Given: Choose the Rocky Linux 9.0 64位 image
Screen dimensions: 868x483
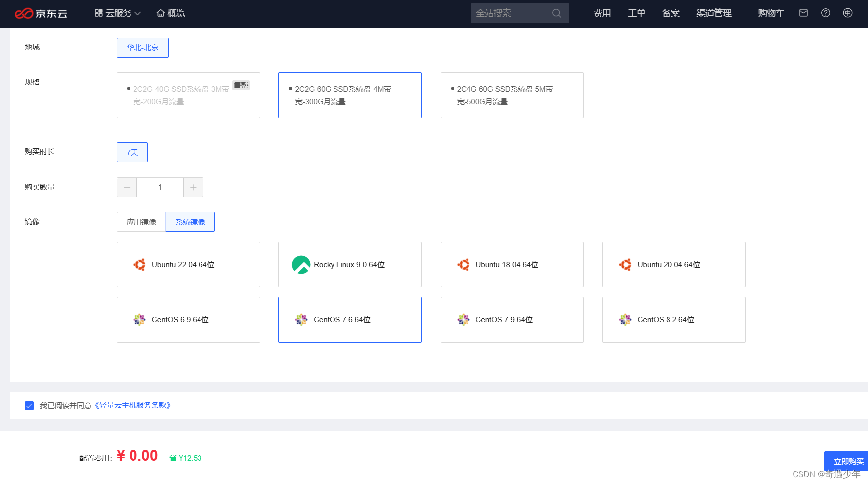Looking at the screenshot, I should pos(350,265).
